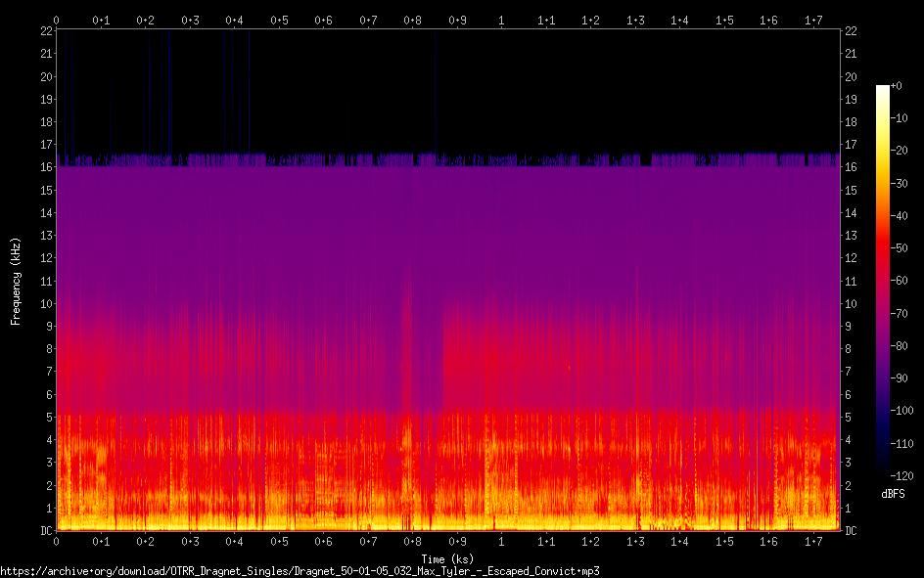Select the 0.1 tick on the top time axis

tap(100, 20)
